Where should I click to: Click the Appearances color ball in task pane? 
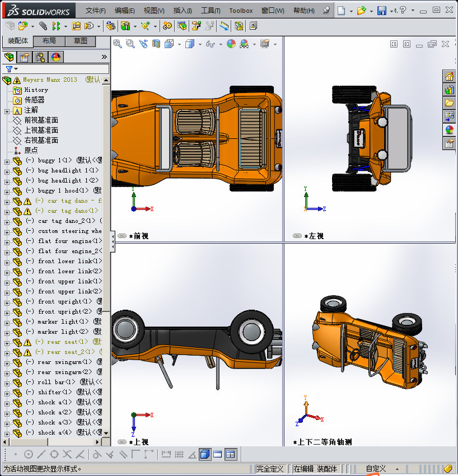pos(449,129)
